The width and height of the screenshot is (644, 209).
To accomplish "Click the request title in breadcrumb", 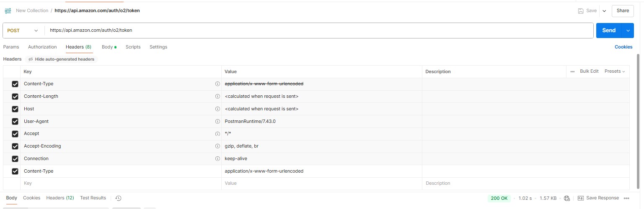I will (x=97, y=11).
